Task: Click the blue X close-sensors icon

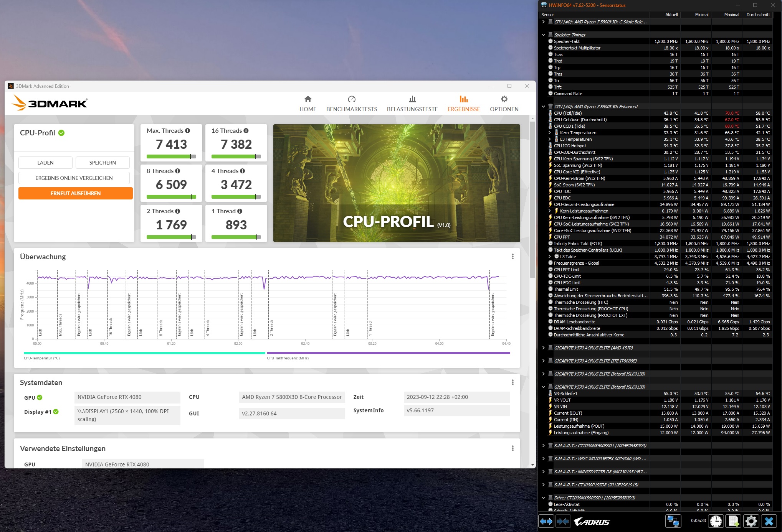Action: (769, 521)
